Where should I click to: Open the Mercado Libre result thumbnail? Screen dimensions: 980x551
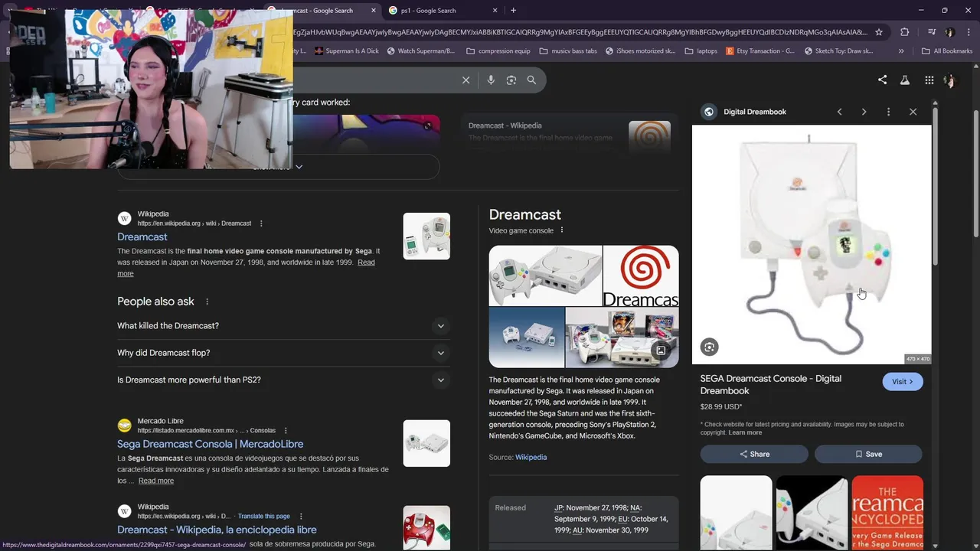(x=426, y=443)
